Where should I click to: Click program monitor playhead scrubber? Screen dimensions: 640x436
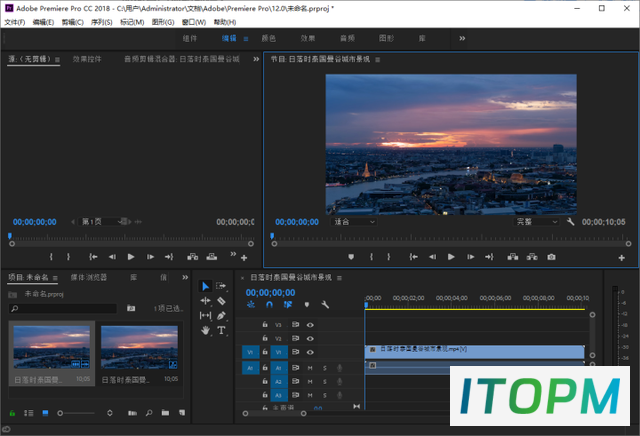click(x=272, y=236)
